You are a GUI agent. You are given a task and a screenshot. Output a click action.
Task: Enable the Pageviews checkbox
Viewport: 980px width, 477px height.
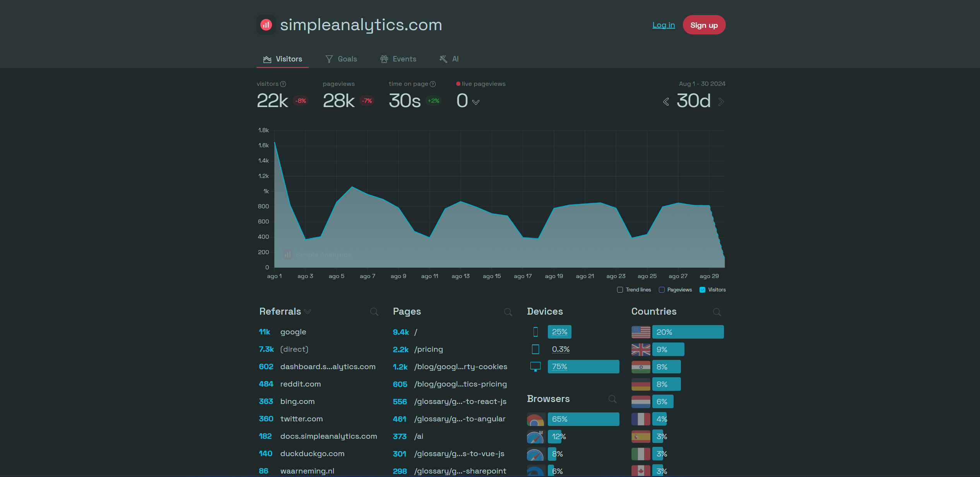tap(662, 290)
